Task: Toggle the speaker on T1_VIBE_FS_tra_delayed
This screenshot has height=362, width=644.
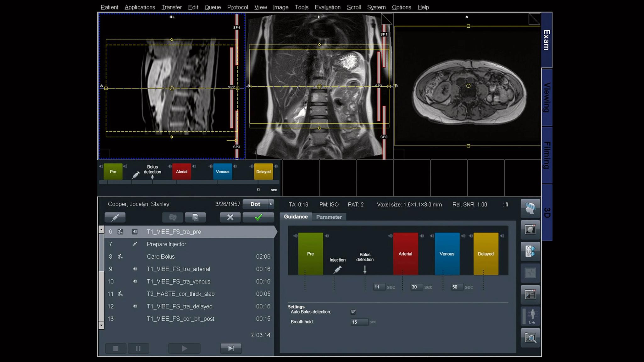Action: click(x=135, y=306)
